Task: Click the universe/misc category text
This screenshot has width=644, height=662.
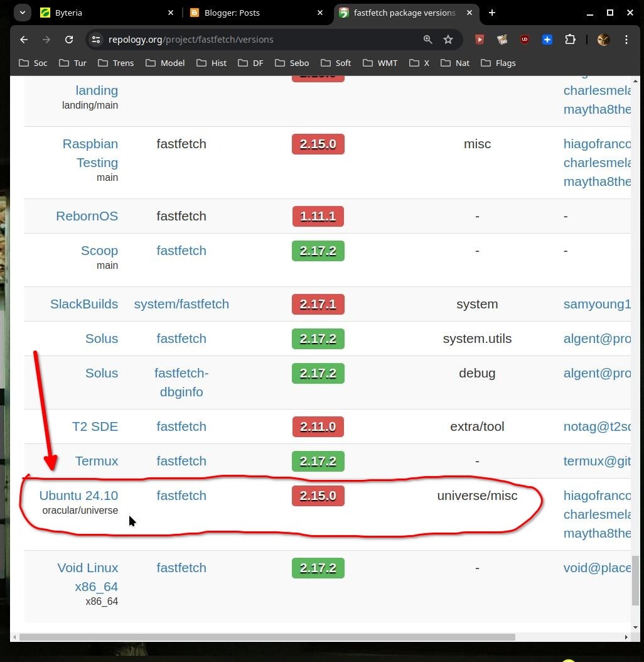Action: click(477, 496)
